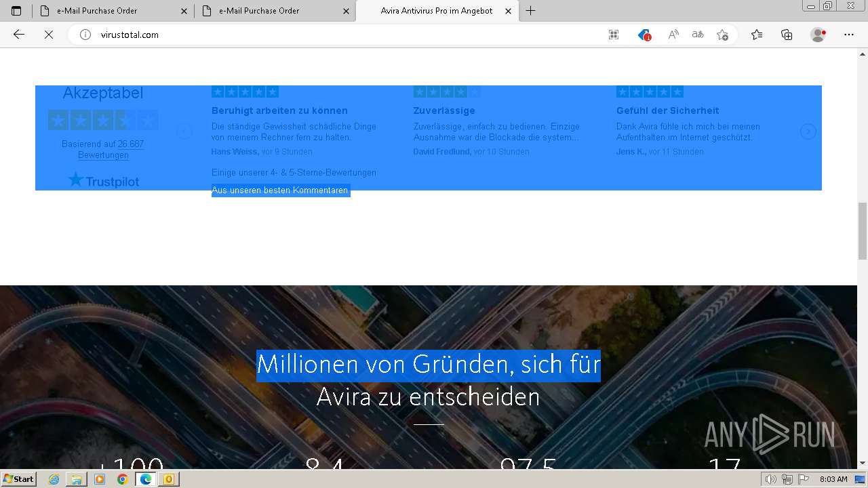Click 'Einige unserer 4- & 5-Sterne-Bewertungen' text
The height and width of the screenshot is (488, 868).
[x=294, y=173]
